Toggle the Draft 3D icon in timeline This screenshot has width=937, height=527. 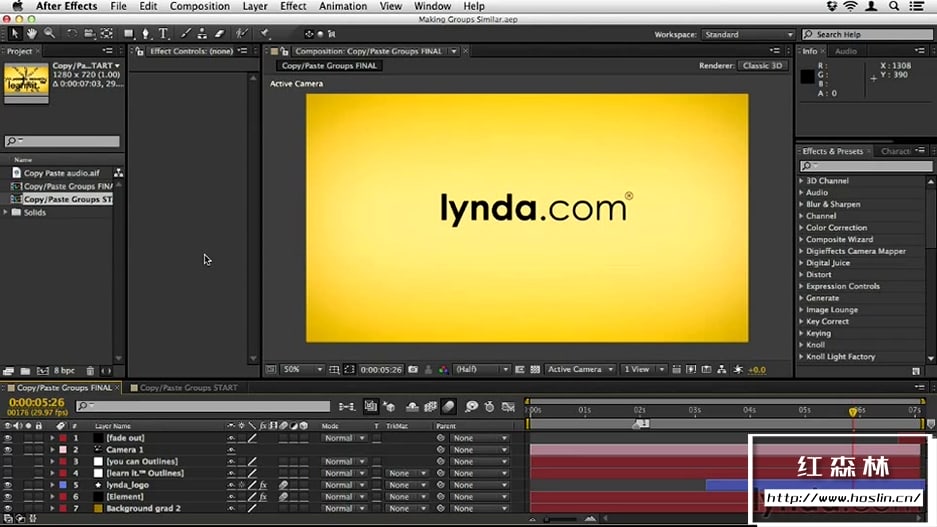pos(389,407)
